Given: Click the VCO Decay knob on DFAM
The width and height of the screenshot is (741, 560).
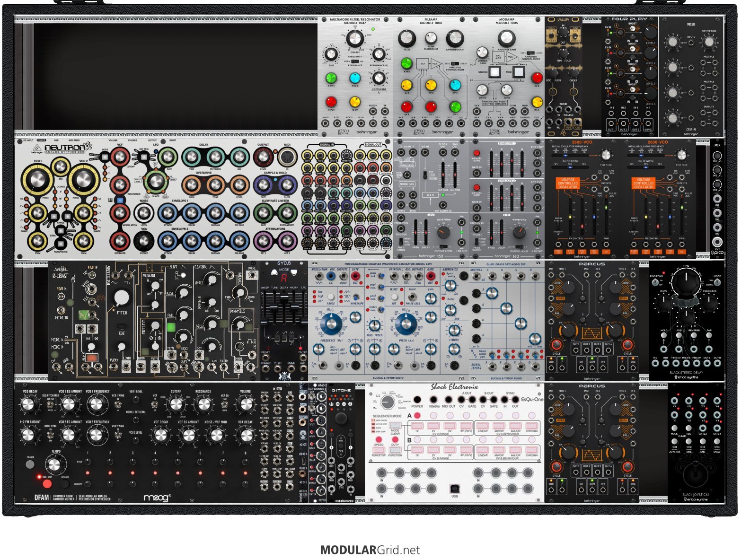Looking at the screenshot, I should point(29,404).
